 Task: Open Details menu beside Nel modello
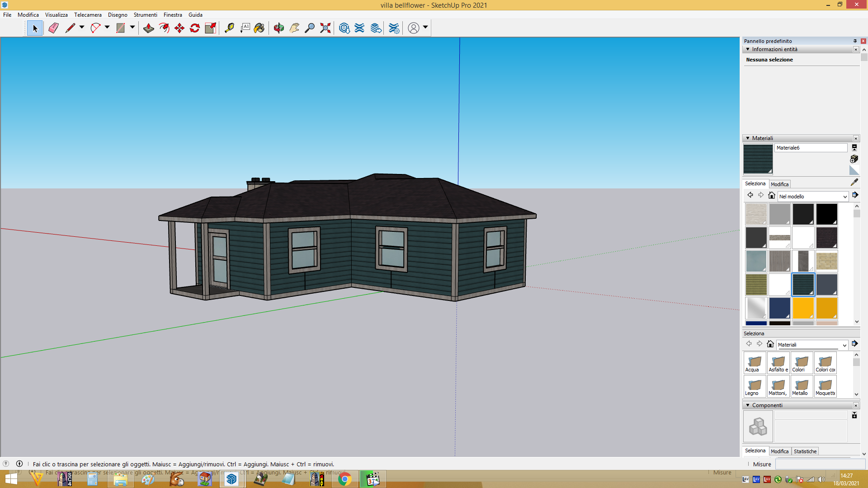tap(855, 195)
